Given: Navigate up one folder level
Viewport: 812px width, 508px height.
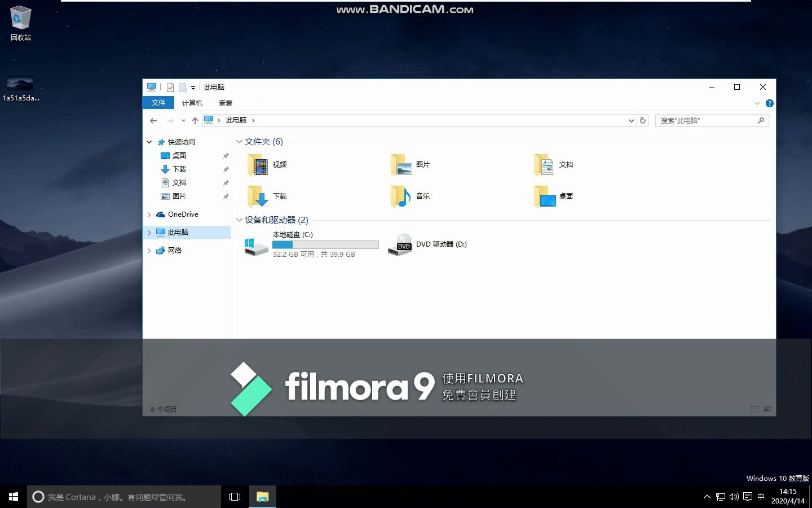Looking at the screenshot, I should pos(195,120).
